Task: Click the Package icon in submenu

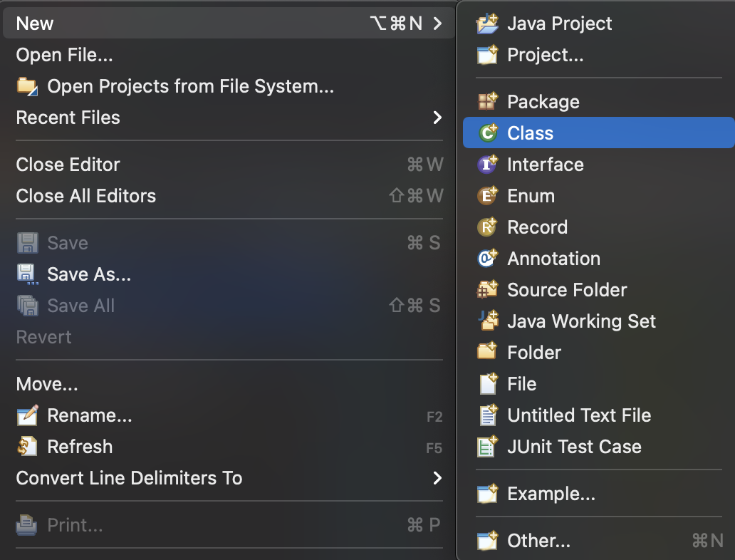Action: tap(488, 102)
